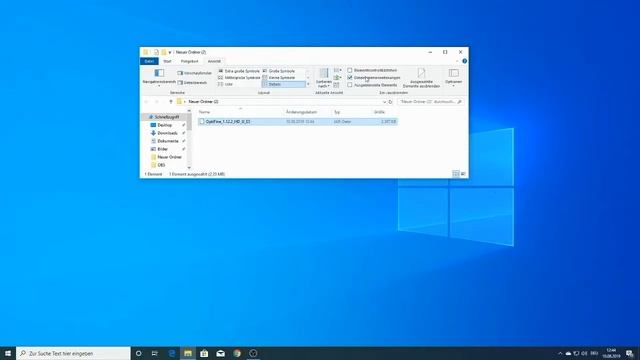The image size is (640, 360).
Task: Launch Google Chrome from taskbar
Action: (237, 353)
